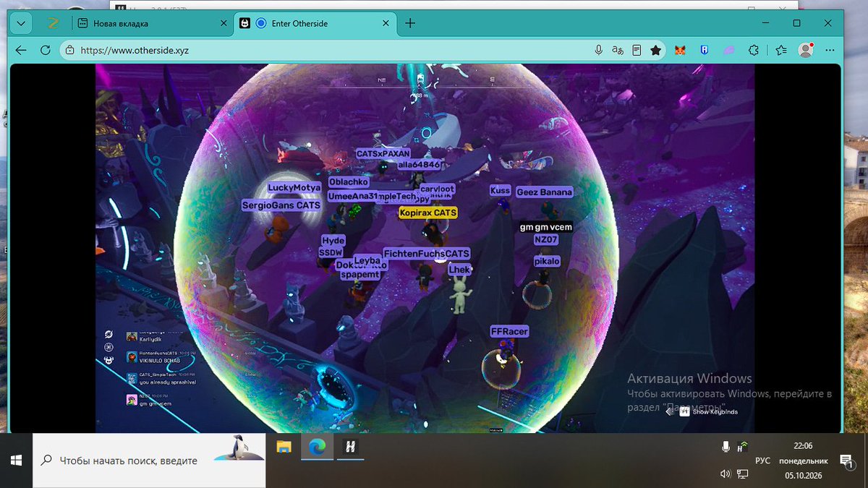This screenshot has height=488, width=868.
Task: Click the Hyde name tag
Action: (333, 240)
